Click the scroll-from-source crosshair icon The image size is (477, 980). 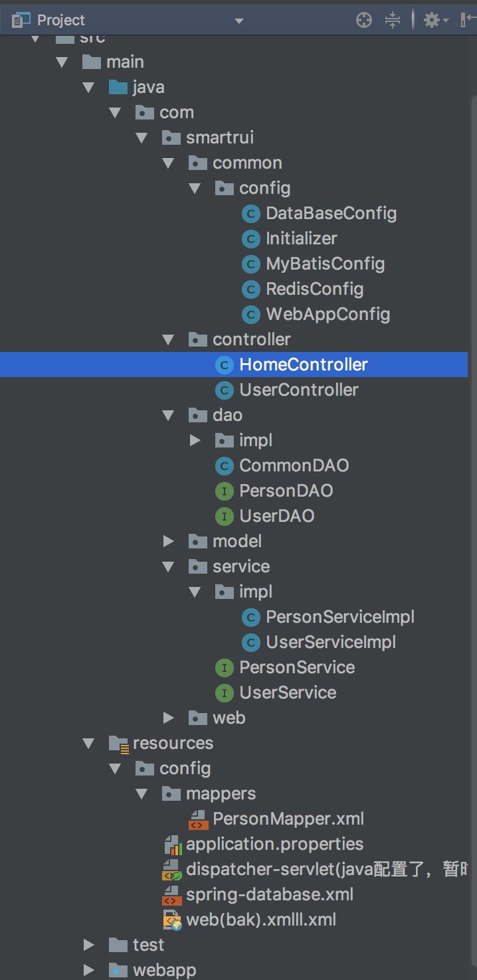click(364, 21)
